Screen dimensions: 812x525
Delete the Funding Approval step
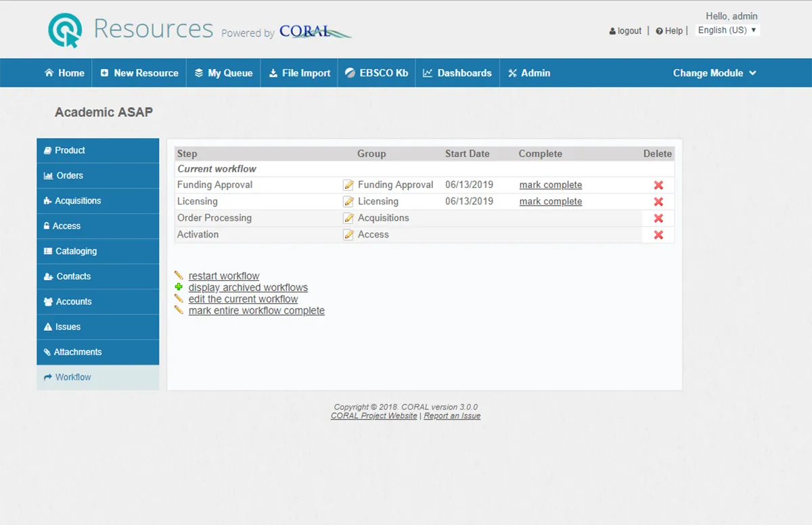[x=658, y=185]
